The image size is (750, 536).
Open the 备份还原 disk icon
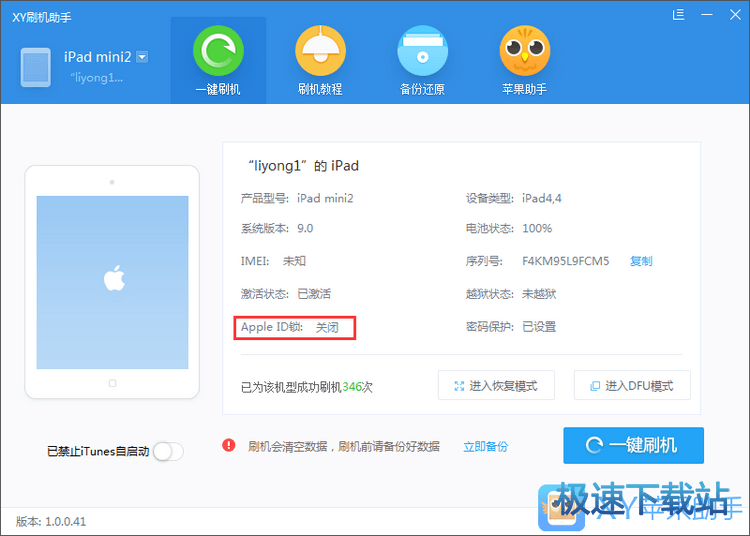(x=422, y=51)
